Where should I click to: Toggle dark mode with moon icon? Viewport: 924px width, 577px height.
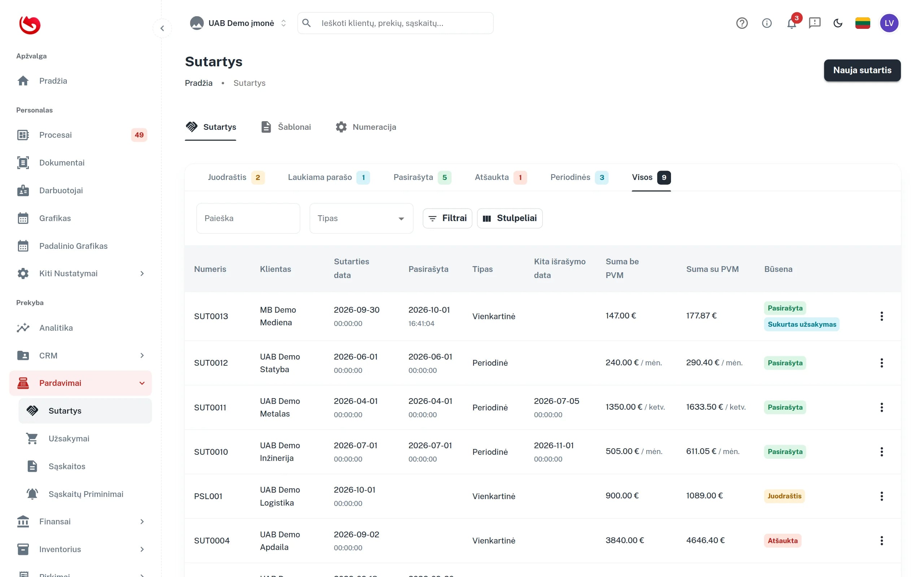pos(838,23)
